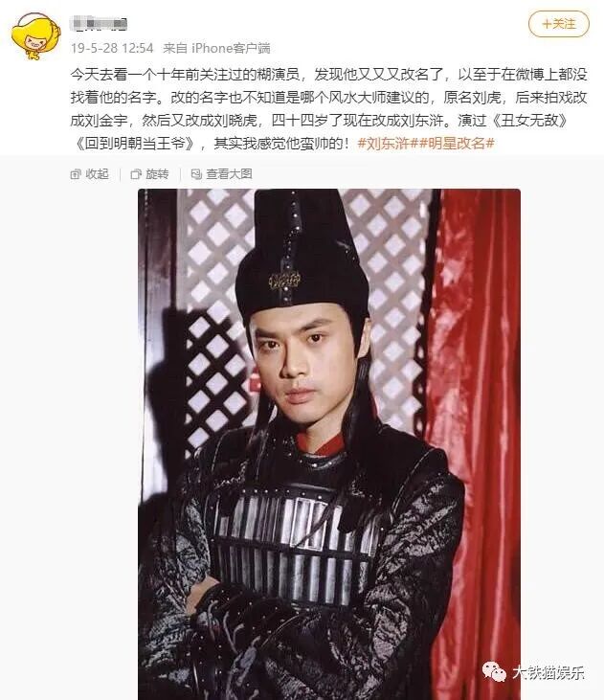This screenshot has height=700, width=604.
Task: Follow the user with +关注 button
Action: (x=558, y=24)
